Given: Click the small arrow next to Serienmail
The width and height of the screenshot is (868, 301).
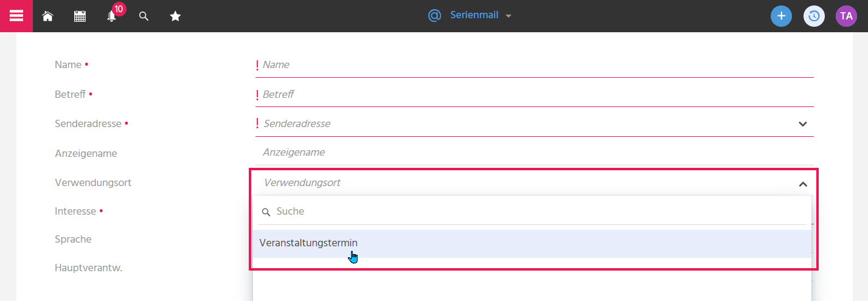Looking at the screenshot, I should pyautogui.click(x=509, y=16).
